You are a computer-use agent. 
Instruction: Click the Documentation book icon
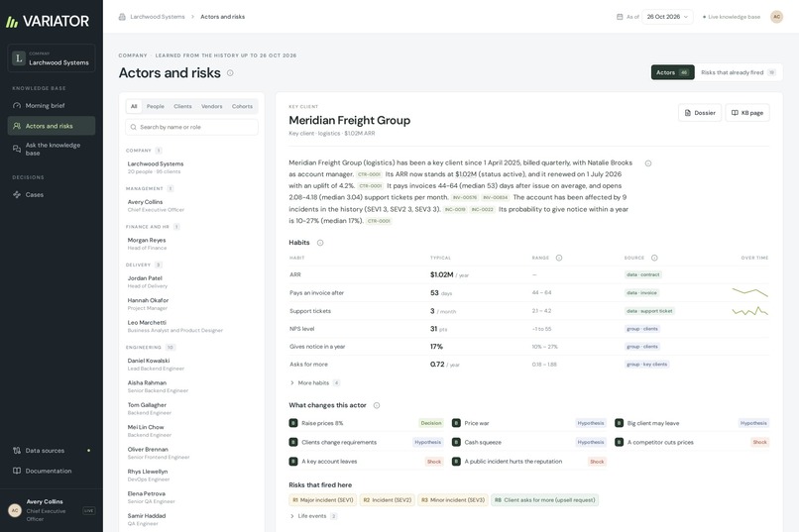click(17, 471)
